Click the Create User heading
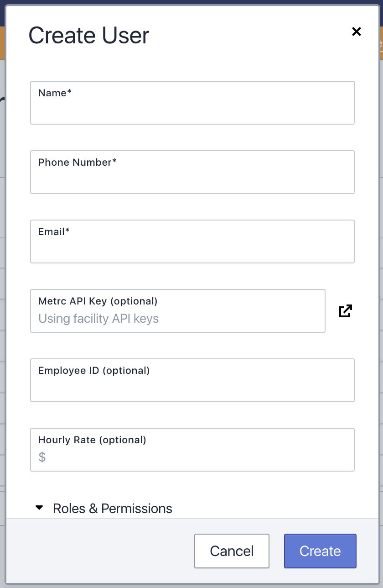Viewport: 383px width, 588px height. point(89,36)
